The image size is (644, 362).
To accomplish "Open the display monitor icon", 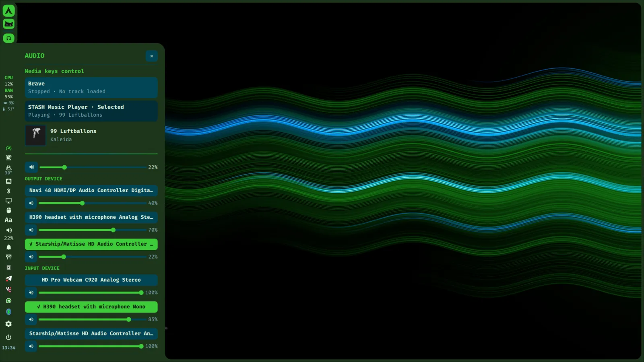I will pos(8,201).
